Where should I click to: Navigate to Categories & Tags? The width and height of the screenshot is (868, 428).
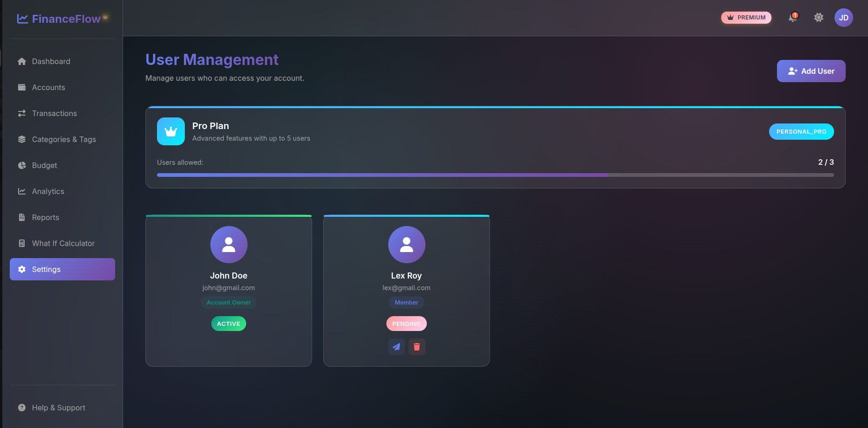[64, 139]
